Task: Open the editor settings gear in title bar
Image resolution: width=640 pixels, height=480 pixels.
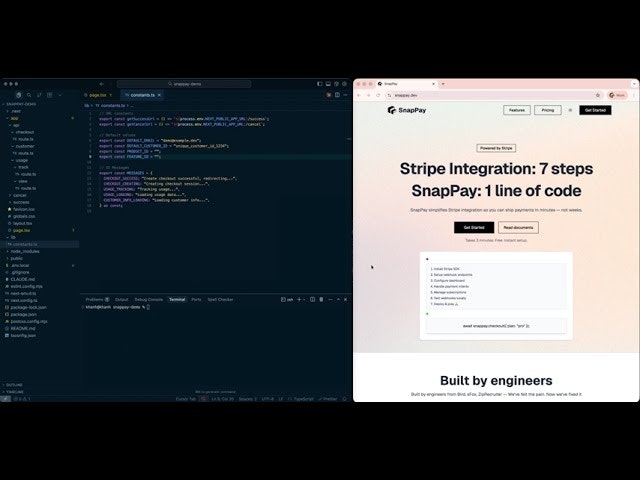Action: 344,84
